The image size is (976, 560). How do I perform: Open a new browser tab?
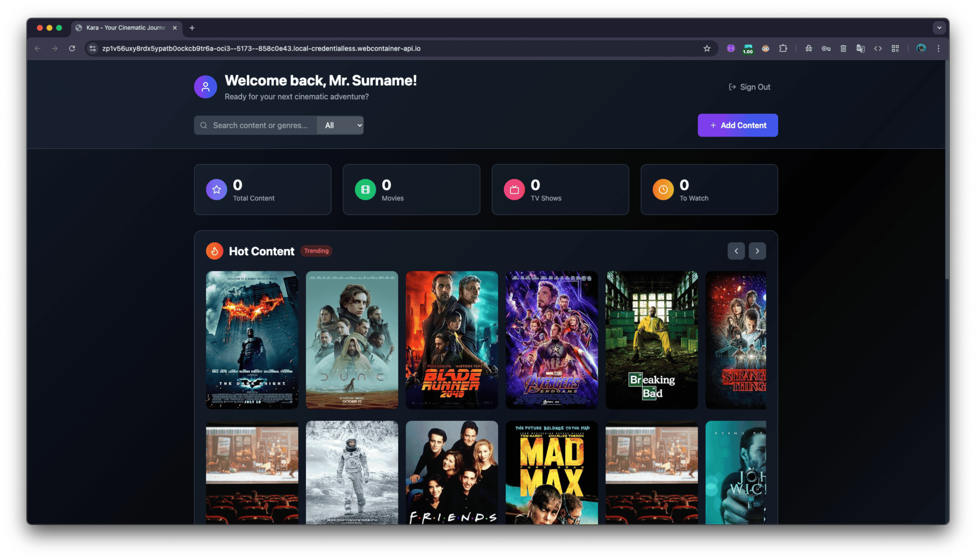point(192,28)
